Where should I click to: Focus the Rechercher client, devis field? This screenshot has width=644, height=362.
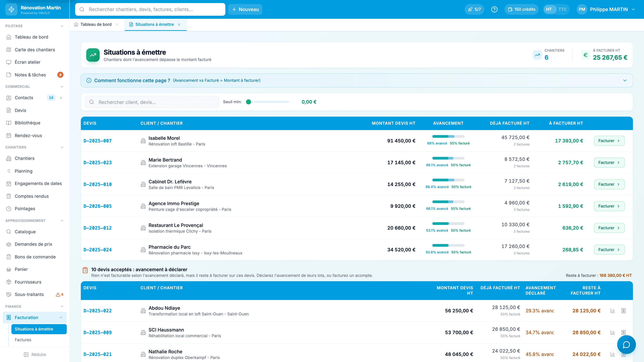[x=152, y=102]
